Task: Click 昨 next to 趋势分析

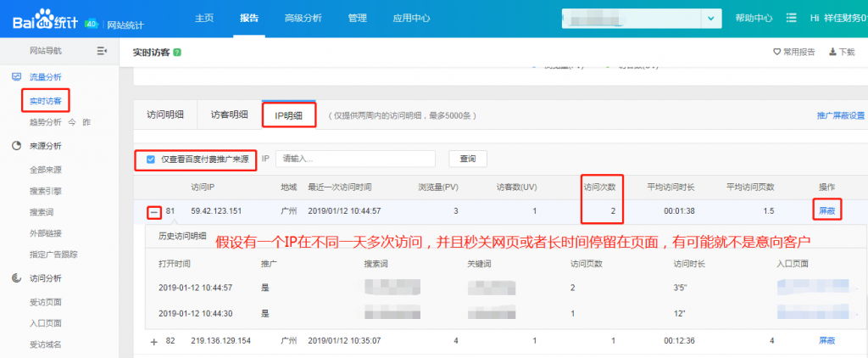Action: (x=86, y=122)
